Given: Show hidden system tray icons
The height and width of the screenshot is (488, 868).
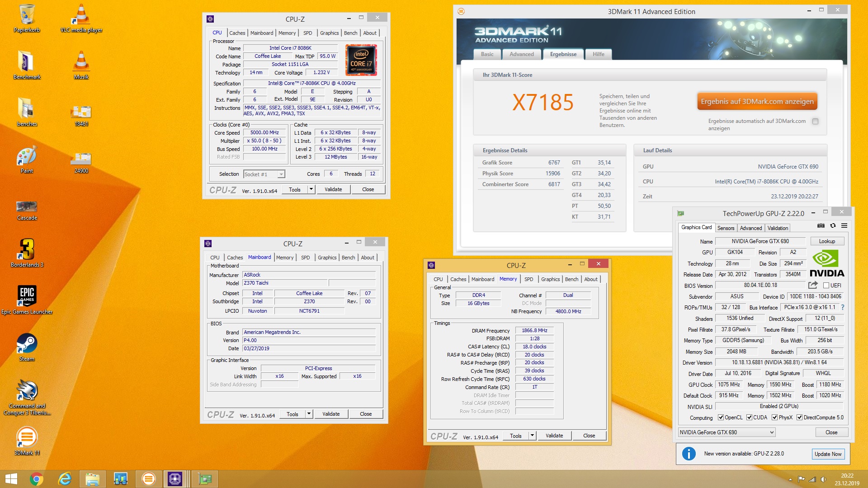Looking at the screenshot, I should (x=790, y=479).
